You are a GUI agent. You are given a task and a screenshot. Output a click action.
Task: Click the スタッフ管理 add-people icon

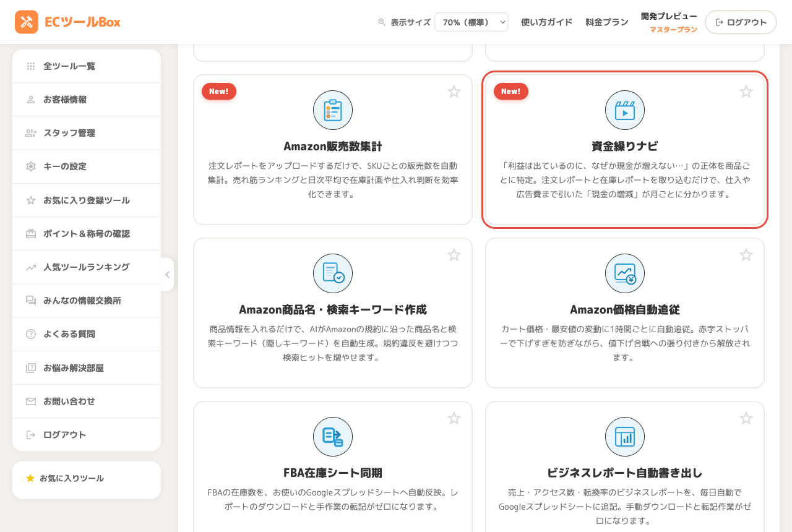point(31,133)
